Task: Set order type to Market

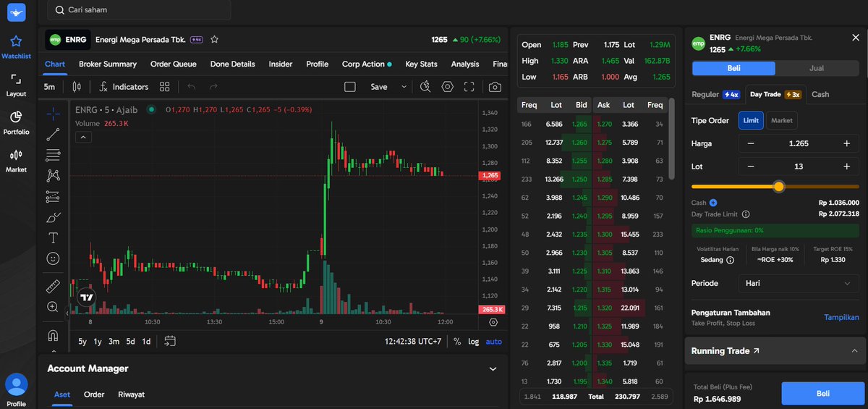Action: click(781, 121)
